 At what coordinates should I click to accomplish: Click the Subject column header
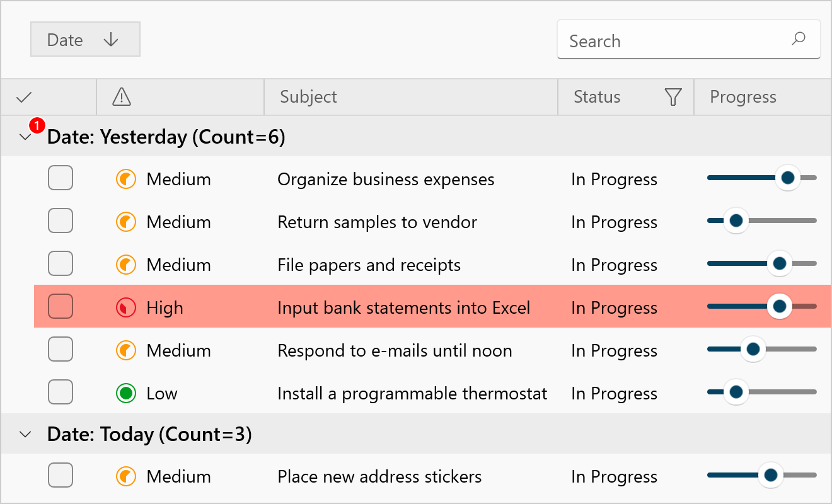coord(308,97)
